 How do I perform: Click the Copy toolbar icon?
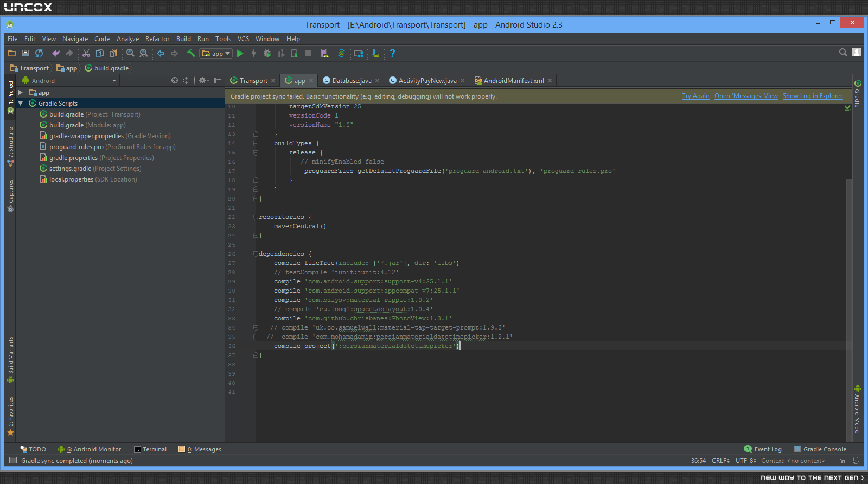(x=100, y=53)
